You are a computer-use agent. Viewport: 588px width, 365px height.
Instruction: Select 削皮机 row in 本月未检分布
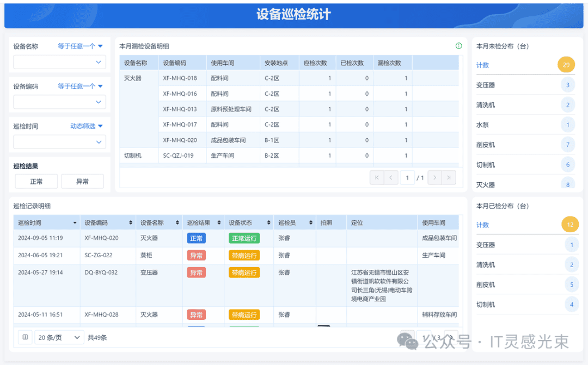point(526,145)
